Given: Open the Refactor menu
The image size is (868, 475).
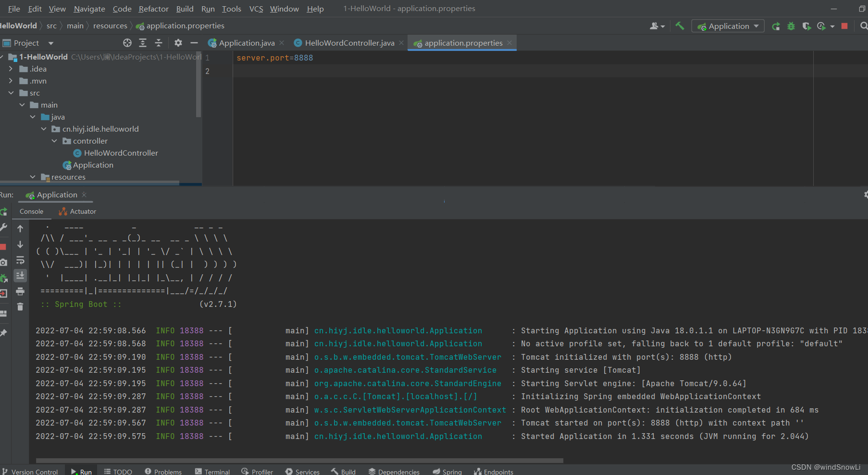Looking at the screenshot, I should 153,9.
